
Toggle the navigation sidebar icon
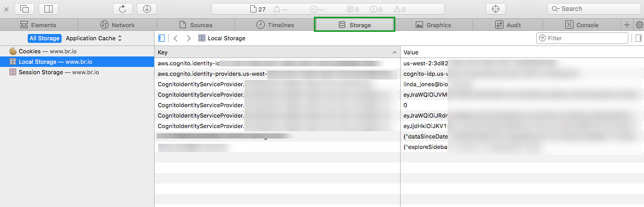(161, 38)
